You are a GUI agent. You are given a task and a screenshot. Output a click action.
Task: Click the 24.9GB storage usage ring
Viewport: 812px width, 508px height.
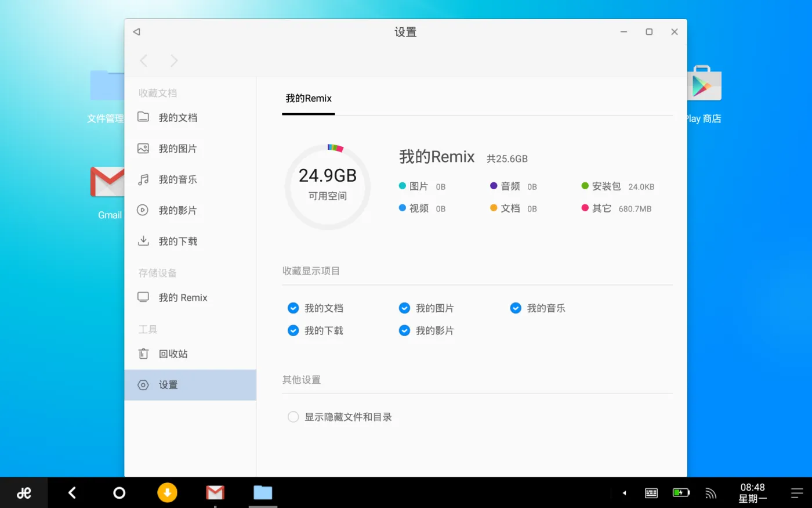click(x=328, y=187)
